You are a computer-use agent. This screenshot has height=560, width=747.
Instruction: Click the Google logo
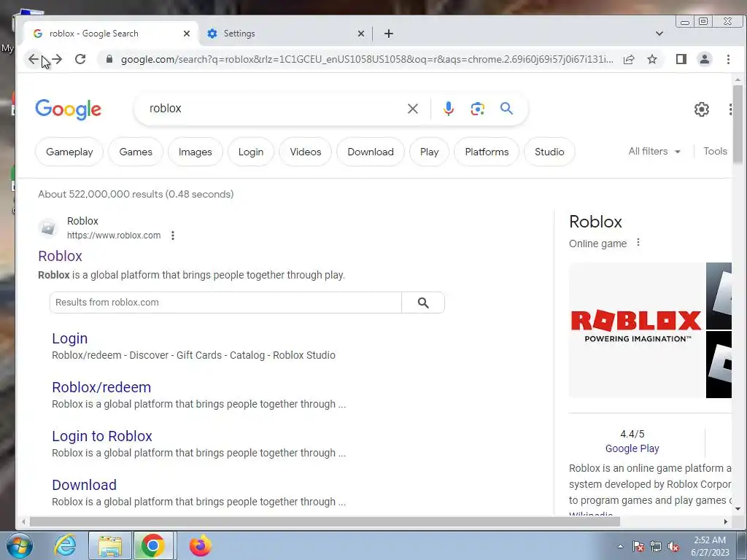click(68, 109)
